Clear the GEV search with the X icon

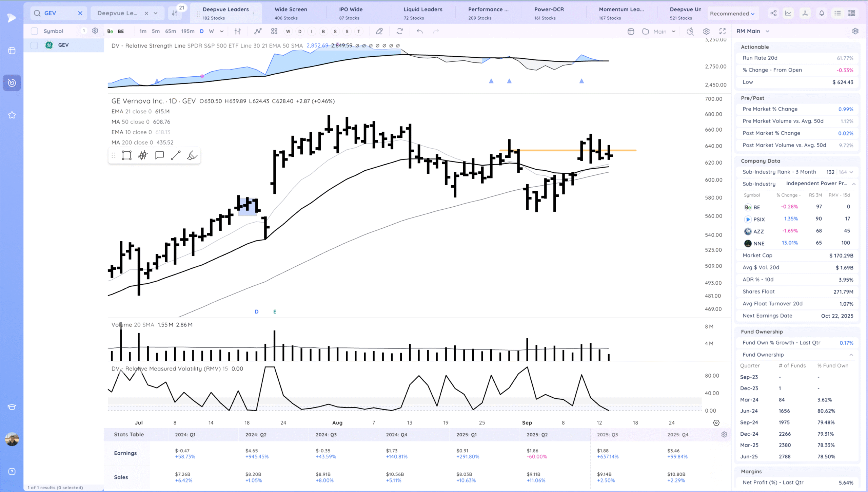(80, 13)
